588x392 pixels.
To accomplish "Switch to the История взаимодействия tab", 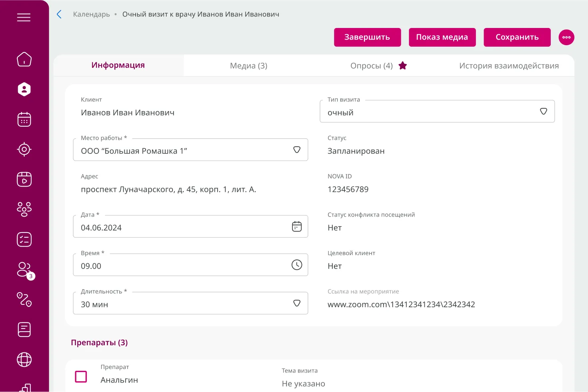I will (x=509, y=66).
